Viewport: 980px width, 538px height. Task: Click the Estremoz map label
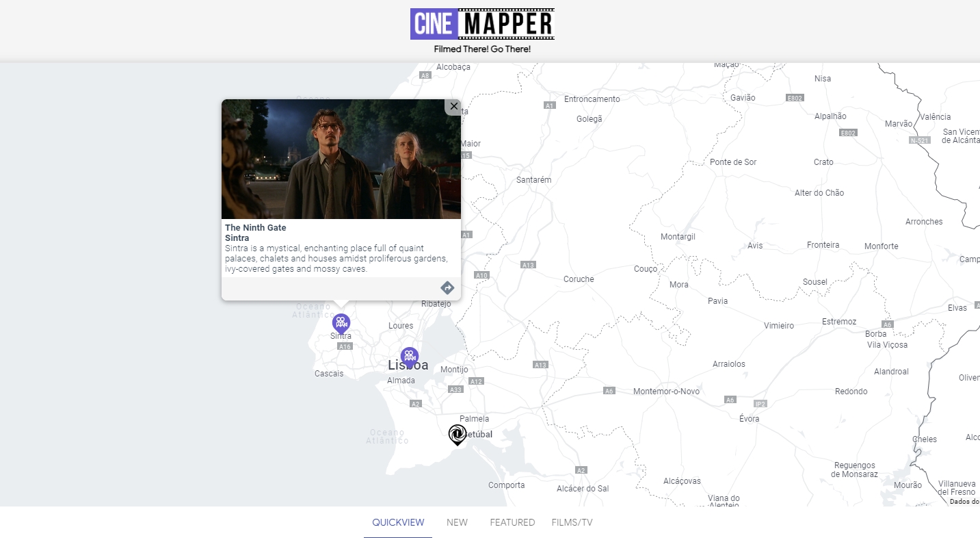click(x=839, y=322)
